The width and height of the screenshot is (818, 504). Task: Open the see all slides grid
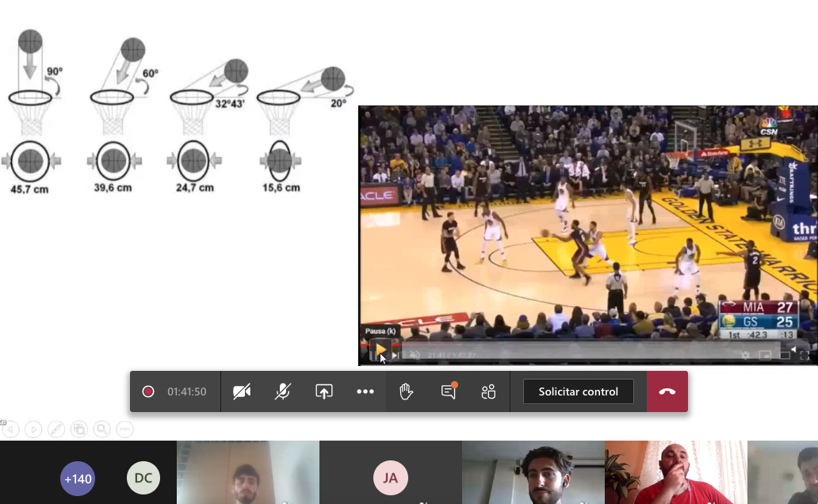(79, 430)
